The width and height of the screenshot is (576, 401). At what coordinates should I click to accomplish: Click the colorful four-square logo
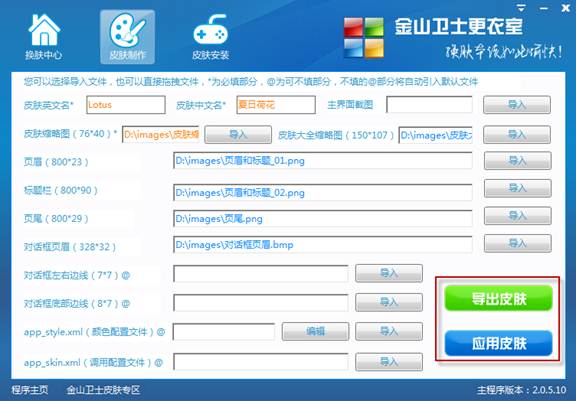(x=364, y=38)
